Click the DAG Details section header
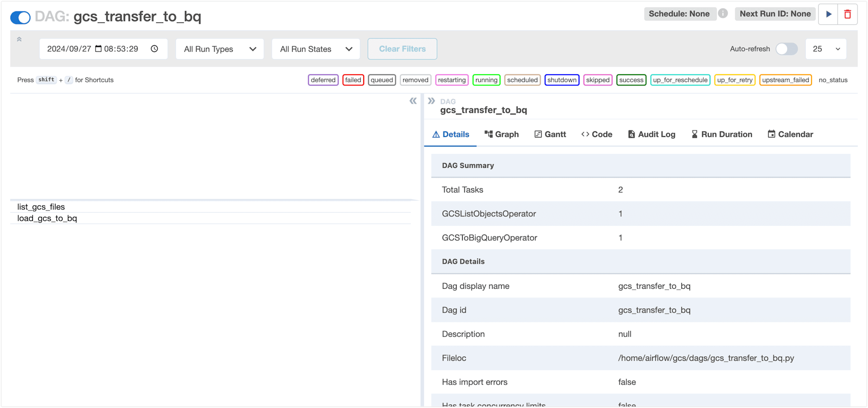 pos(641,261)
